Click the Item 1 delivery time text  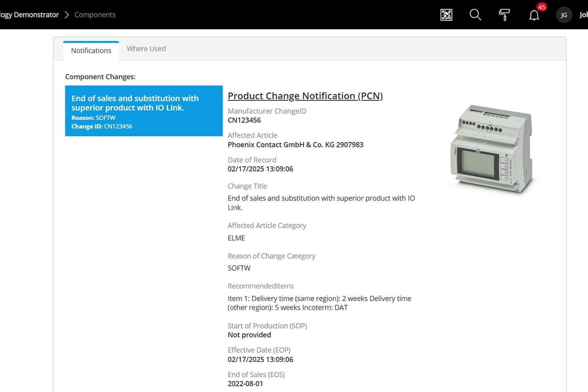click(x=319, y=303)
